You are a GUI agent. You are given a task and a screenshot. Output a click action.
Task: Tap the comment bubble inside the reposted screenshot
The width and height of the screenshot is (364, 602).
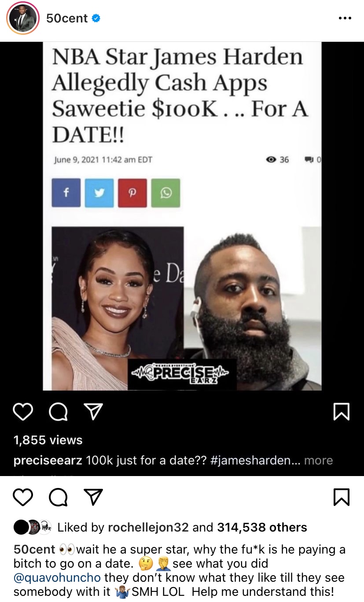click(x=58, y=412)
